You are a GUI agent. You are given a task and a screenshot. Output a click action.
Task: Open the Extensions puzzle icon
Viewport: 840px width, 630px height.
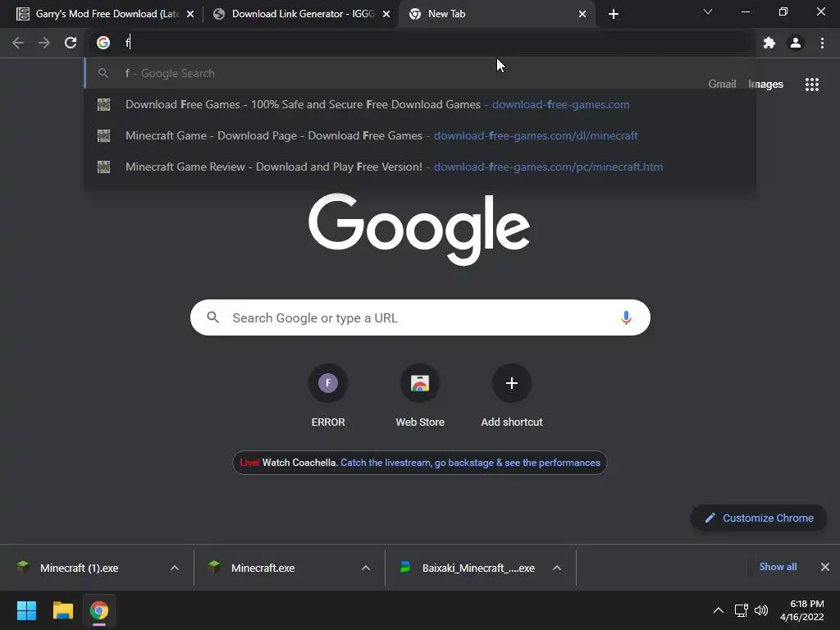(x=769, y=43)
